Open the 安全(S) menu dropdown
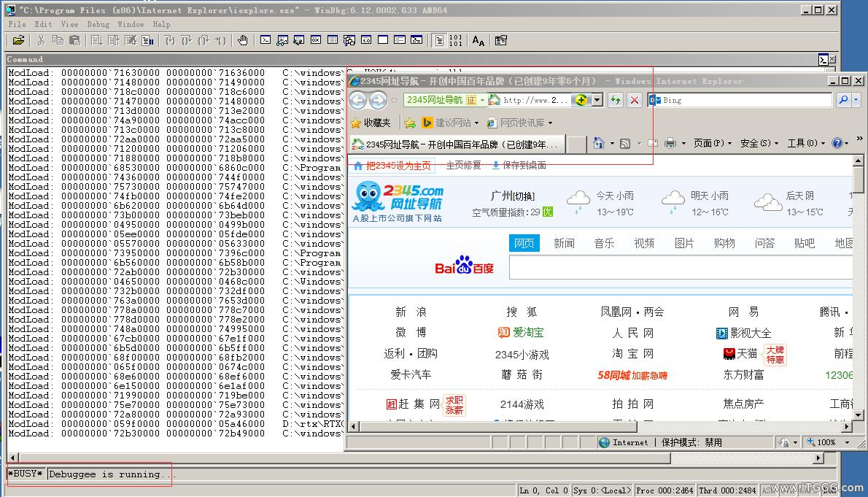868x497 pixels. click(759, 143)
